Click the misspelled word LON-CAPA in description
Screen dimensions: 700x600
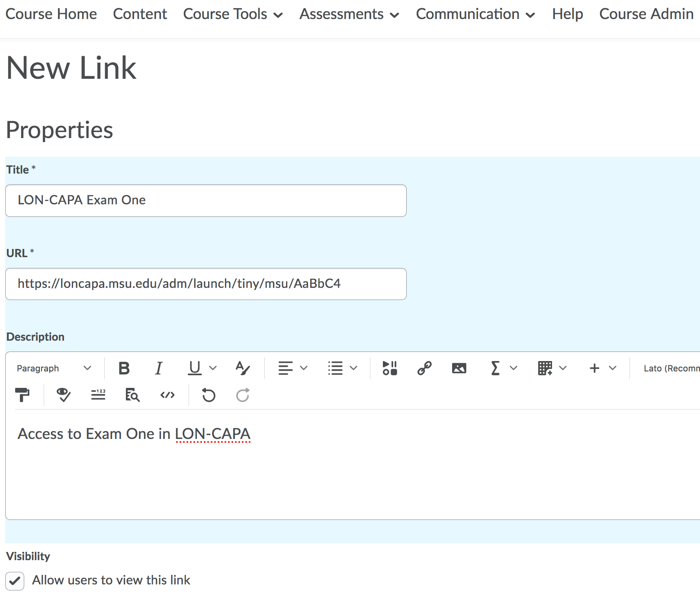(213, 434)
